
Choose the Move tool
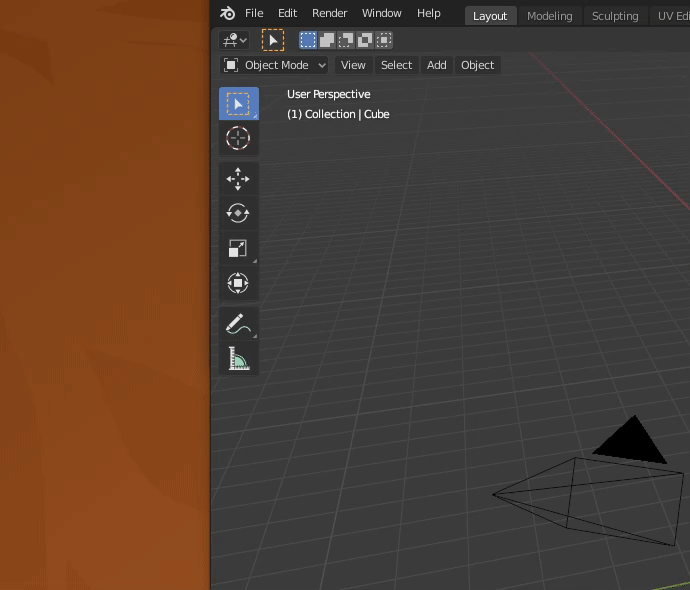[x=239, y=179]
